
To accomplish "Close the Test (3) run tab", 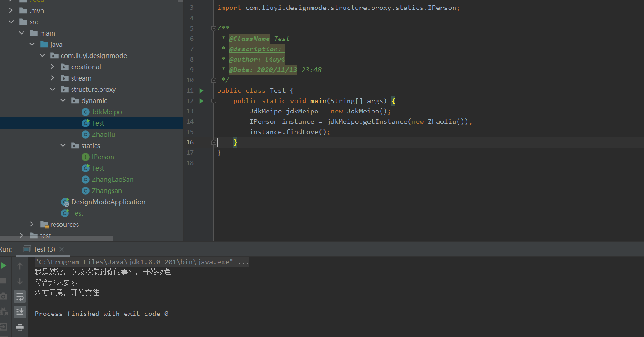I will (62, 249).
